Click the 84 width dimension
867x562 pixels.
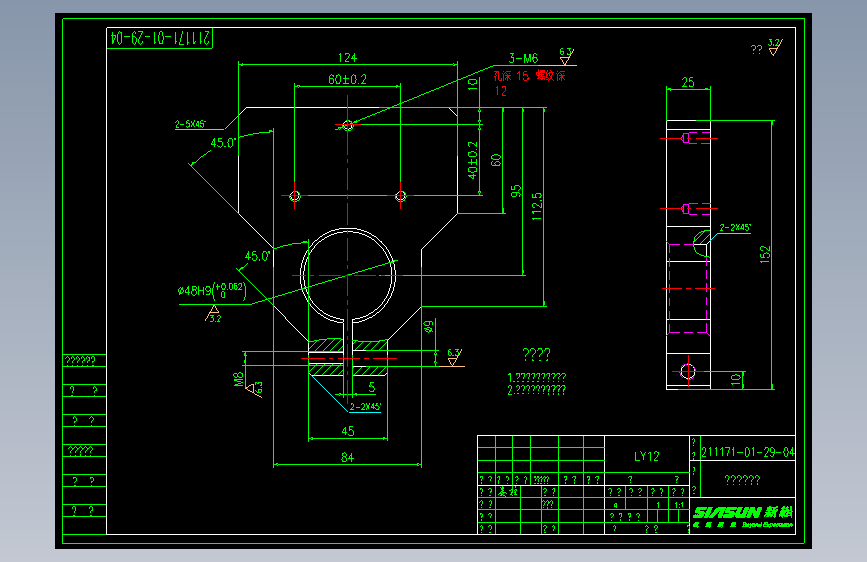347,457
